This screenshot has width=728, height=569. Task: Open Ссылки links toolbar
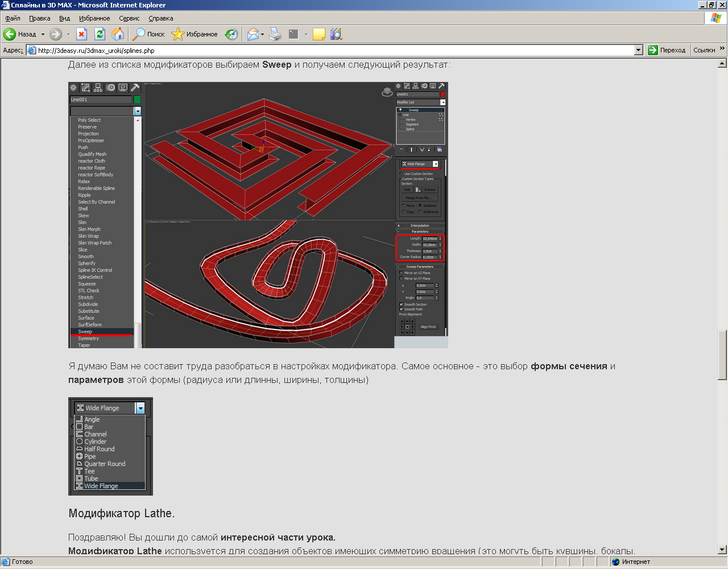704,50
